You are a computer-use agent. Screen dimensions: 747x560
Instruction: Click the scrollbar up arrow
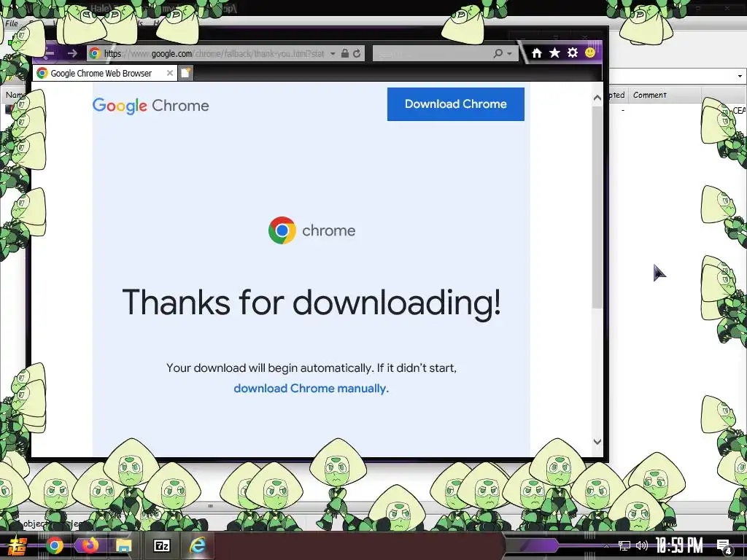tap(597, 98)
